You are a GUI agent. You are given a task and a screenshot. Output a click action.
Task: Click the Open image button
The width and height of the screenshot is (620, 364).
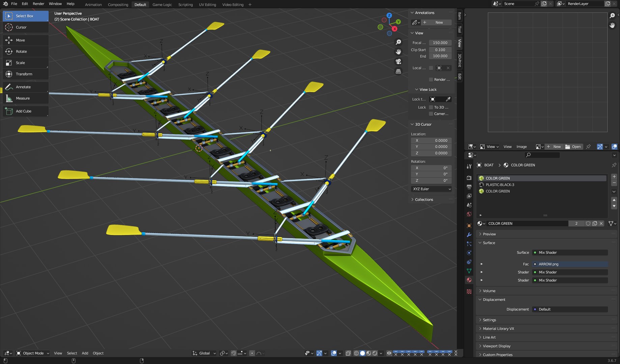pyautogui.click(x=573, y=147)
